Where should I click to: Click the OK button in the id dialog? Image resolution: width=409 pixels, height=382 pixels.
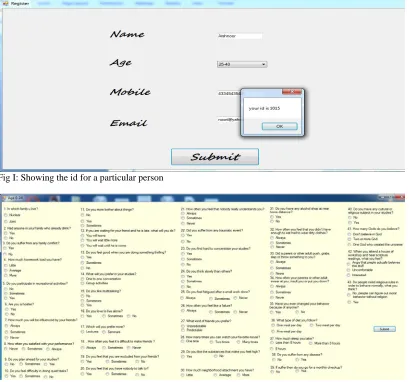click(279, 126)
